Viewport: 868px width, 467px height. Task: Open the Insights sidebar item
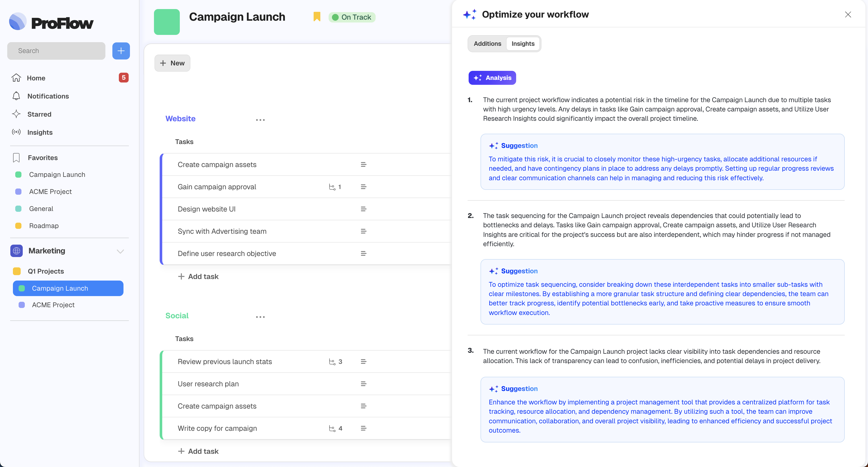(40, 132)
